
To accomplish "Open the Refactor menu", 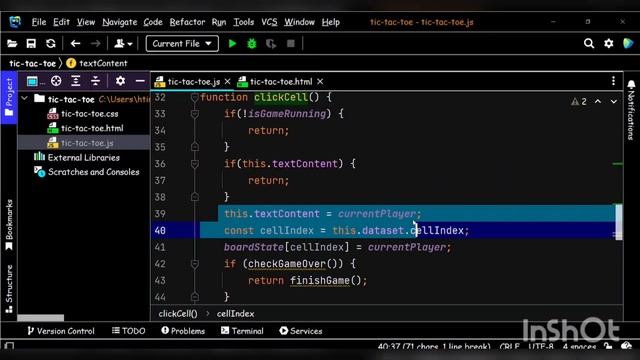I will 187,22.
